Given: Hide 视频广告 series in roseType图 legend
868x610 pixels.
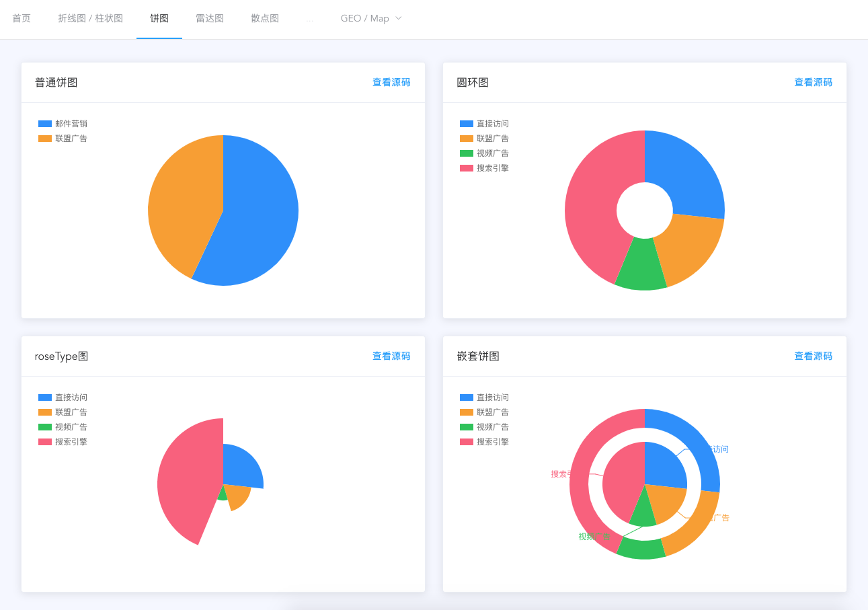Looking at the screenshot, I should pyautogui.click(x=63, y=427).
